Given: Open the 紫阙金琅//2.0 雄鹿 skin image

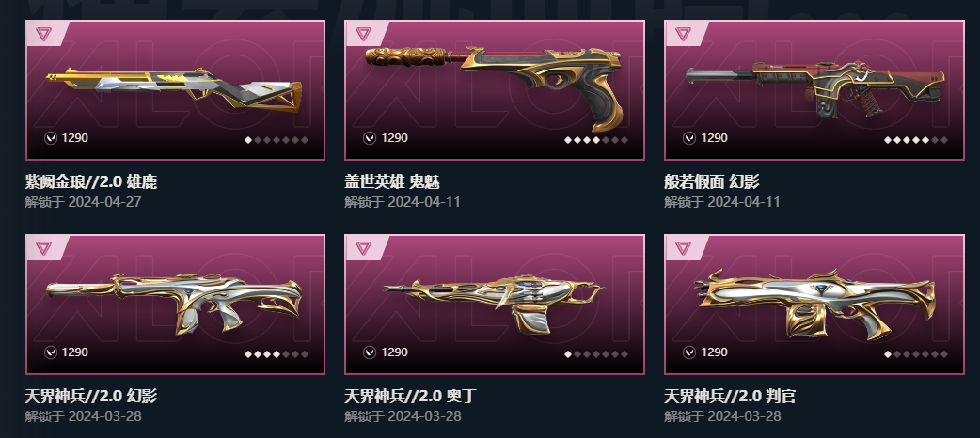Looking at the screenshot, I should pos(175,90).
